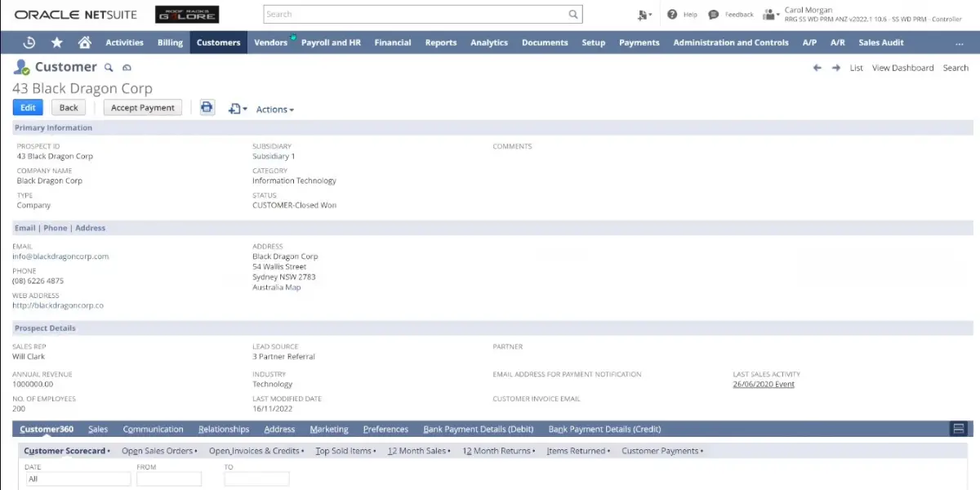Click the List link
The height and width of the screenshot is (490, 980).
point(856,68)
